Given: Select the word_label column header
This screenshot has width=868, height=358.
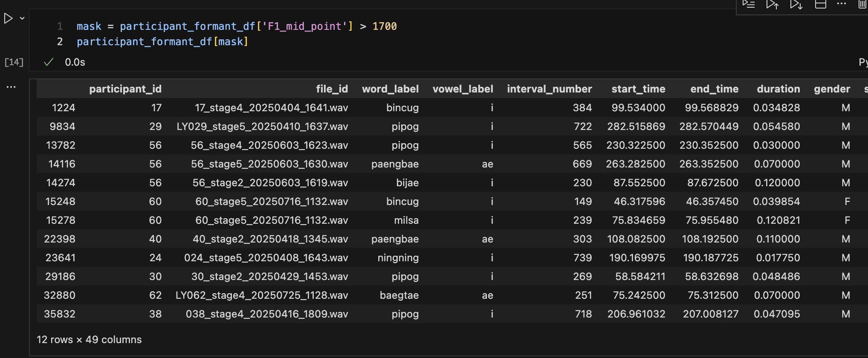Looking at the screenshot, I should (x=390, y=89).
